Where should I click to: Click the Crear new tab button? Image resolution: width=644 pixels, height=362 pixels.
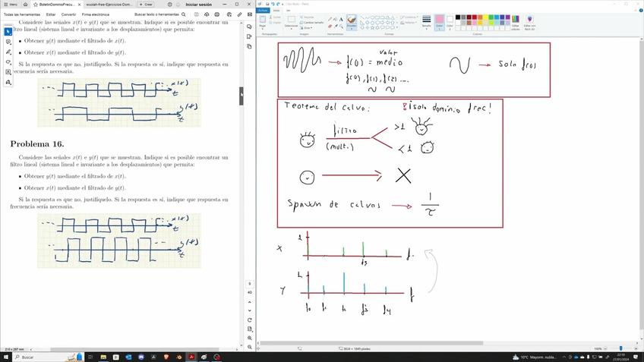(145, 5)
